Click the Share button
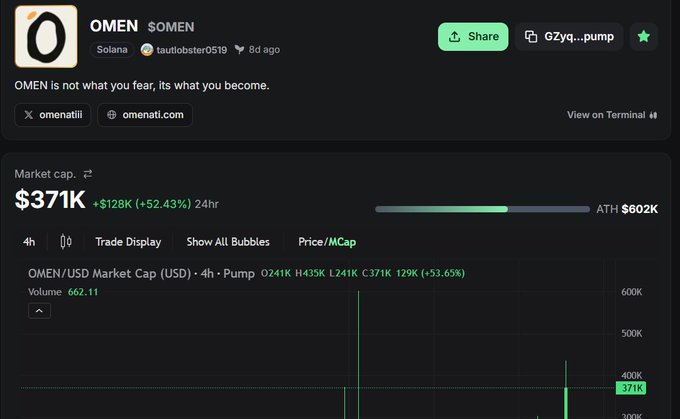Image resolution: width=680 pixels, height=419 pixels. click(473, 37)
